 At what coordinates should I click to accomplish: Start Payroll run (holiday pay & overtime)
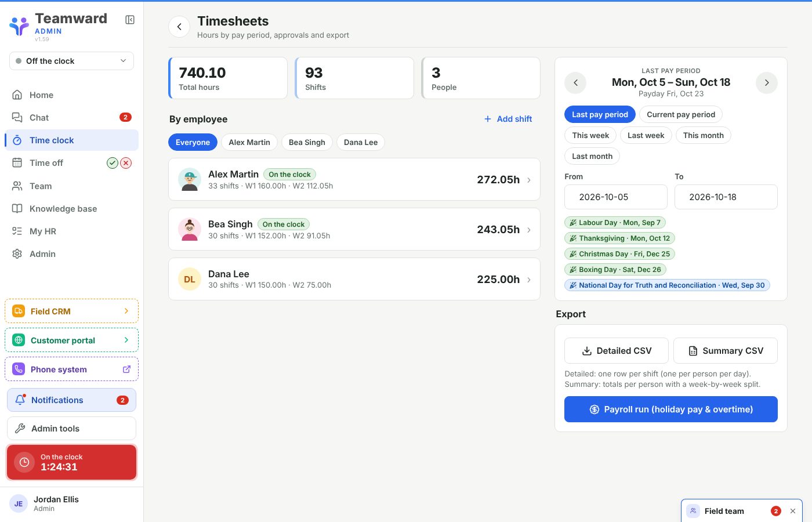pos(671,409)
